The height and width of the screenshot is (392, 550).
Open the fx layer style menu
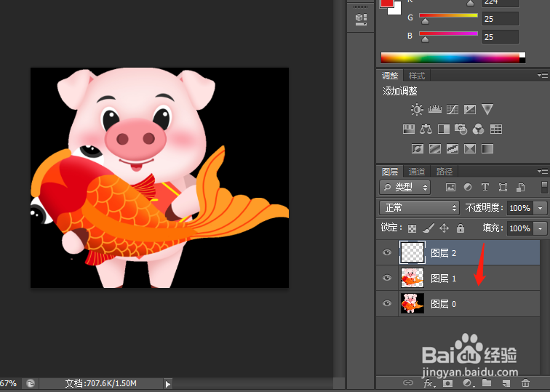[428, 383]
